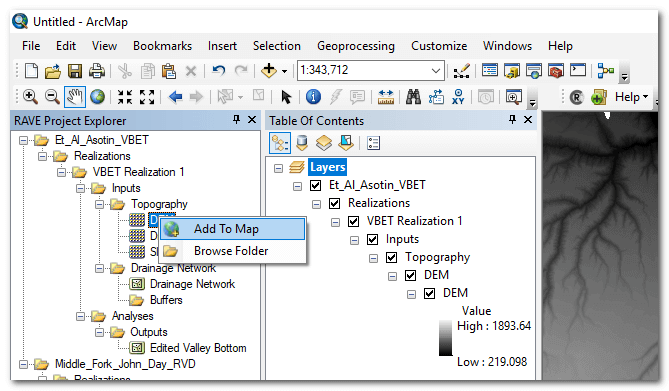Image resolution: width=669 pixels, height=391 pixels.
Task: Select the Outputs folder item
Action: (148, 332)
